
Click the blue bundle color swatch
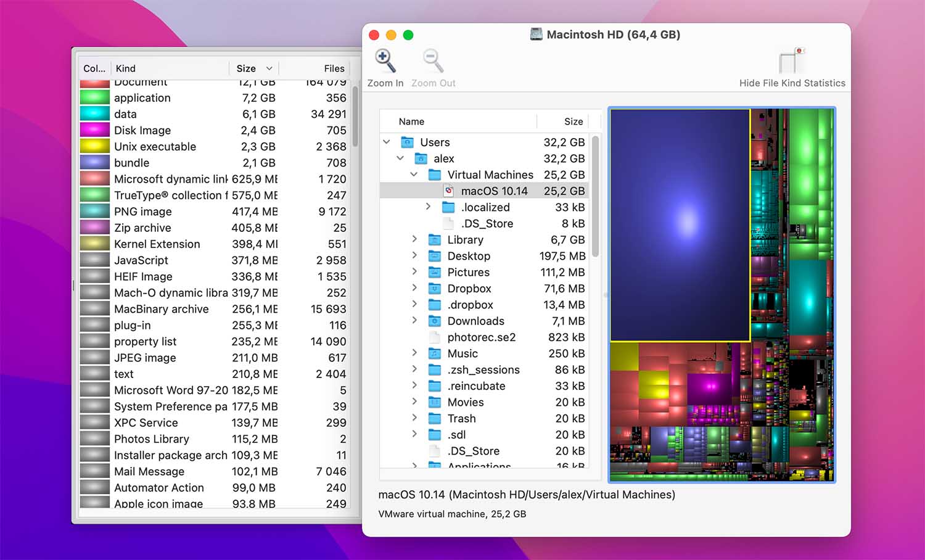94,163
